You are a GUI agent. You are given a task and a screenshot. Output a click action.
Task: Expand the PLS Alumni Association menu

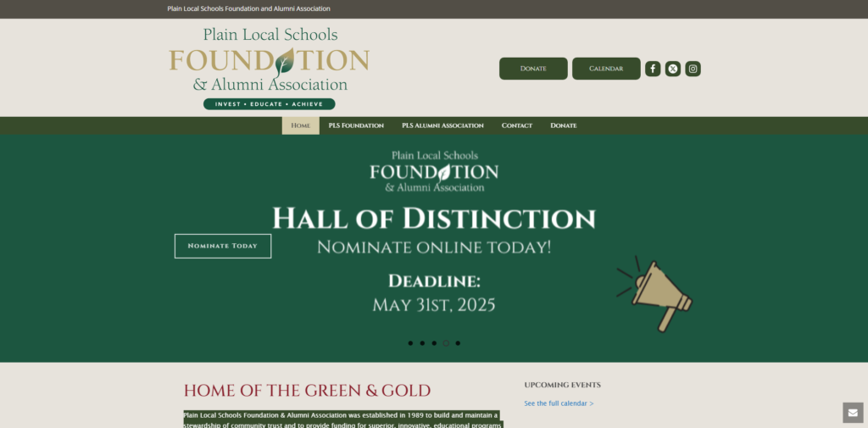[x=442, y=125]
